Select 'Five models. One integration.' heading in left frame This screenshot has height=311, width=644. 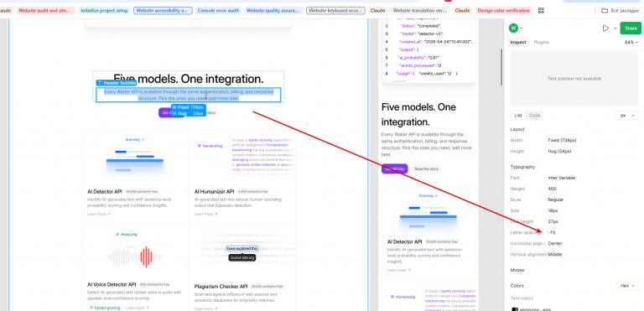[x=188, y=79]
